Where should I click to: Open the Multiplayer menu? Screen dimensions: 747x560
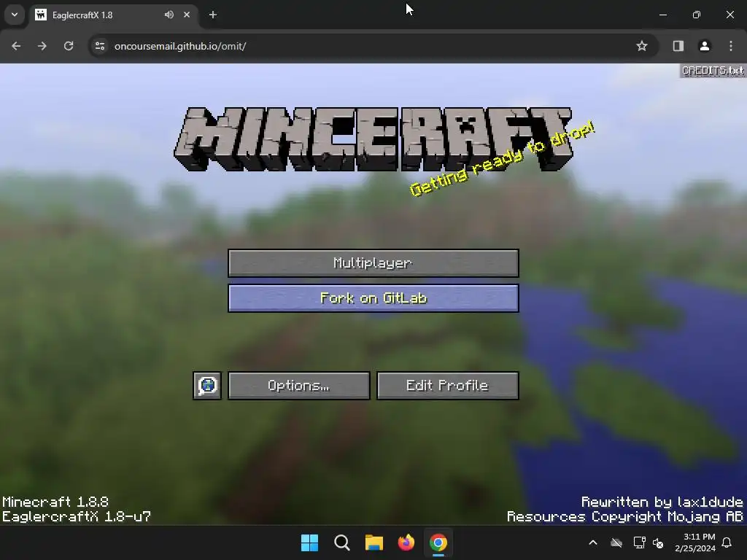click(373, 262)
